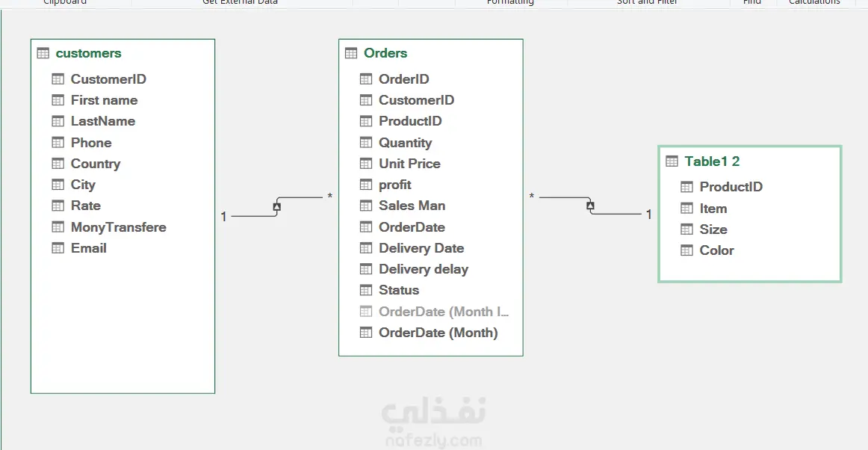Screen dimensions: 868x450
Task: Click the Table1 2 table header icon
Action: pyautogui.click(x=672, y=161)
